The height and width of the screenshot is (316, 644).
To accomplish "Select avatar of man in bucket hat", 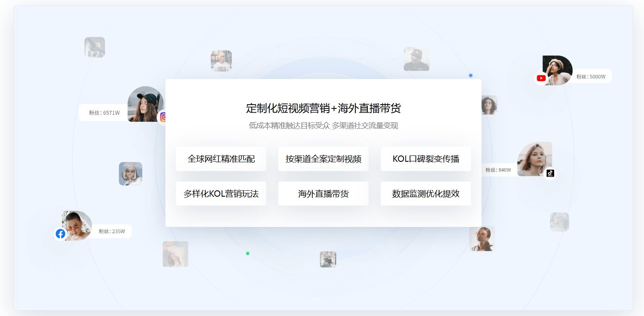I will coord(416,59).
